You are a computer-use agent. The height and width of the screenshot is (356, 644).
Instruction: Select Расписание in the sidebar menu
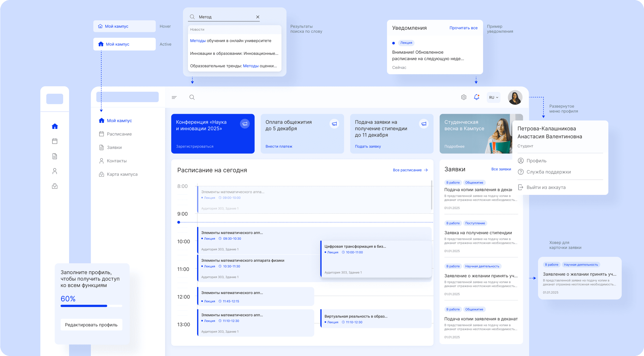[119, 134]
